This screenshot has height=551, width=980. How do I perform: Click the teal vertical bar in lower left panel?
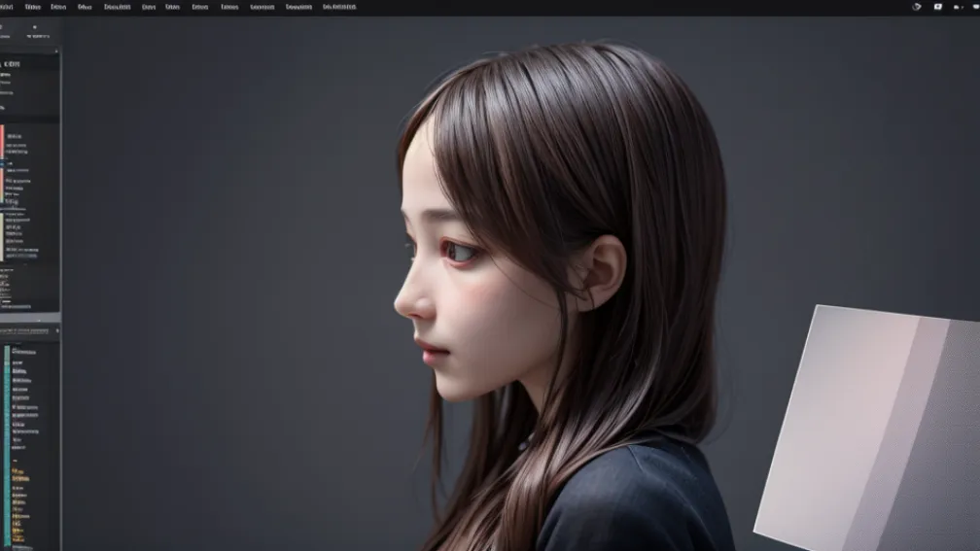pyautogui.click(x=7, y=445)
